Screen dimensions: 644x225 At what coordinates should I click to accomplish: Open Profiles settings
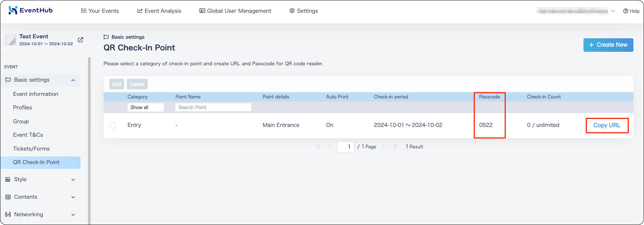(x=23, y=108)
